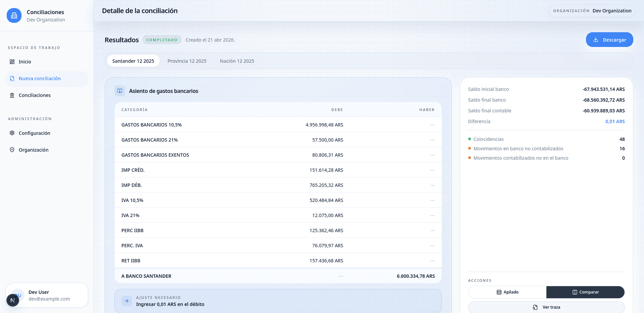Select the A BANCO SANTANDER table row
Image resolution: width=644 pixels, height=313 pixels.
coord(278,276)
